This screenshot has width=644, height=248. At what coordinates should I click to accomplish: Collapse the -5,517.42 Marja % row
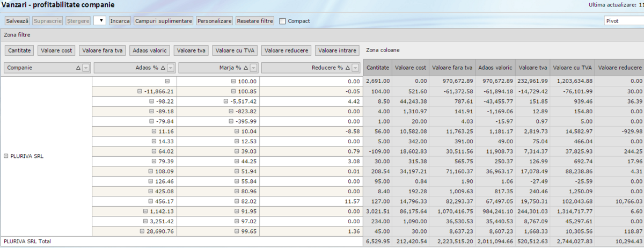[x=226, y=101]
